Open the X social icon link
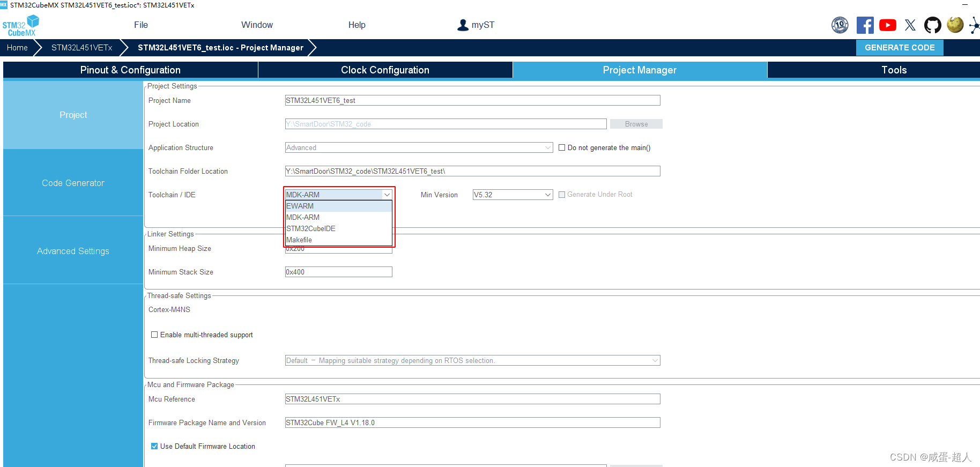Image resolution: width=980 pixels, height=467 pixels. pyautogui.click(x=910, y=25)
